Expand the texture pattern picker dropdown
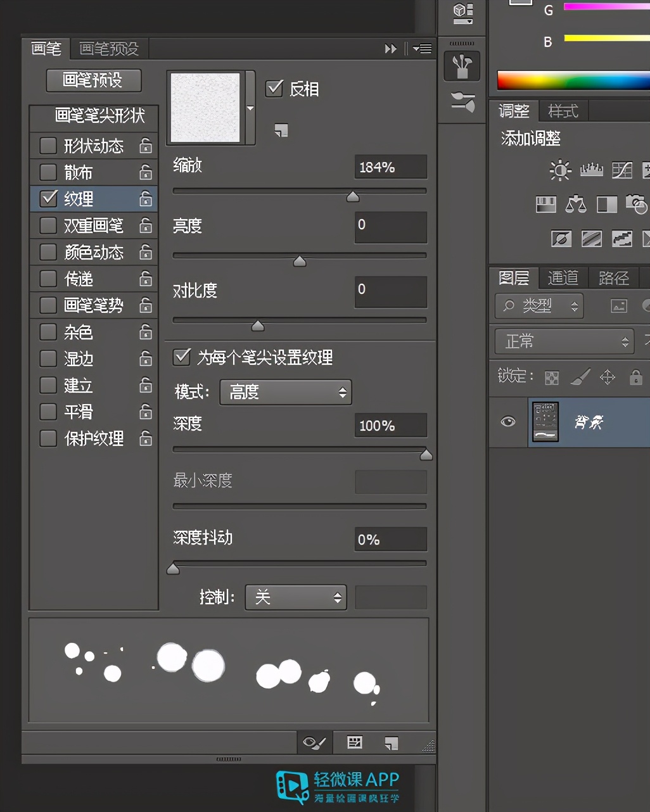The height and width of the screenshot is (812, 650). pyautogui.click(x=250, y=108)
